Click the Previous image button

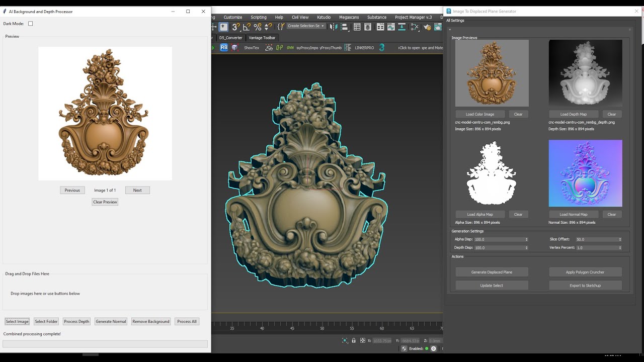[72, 190]
